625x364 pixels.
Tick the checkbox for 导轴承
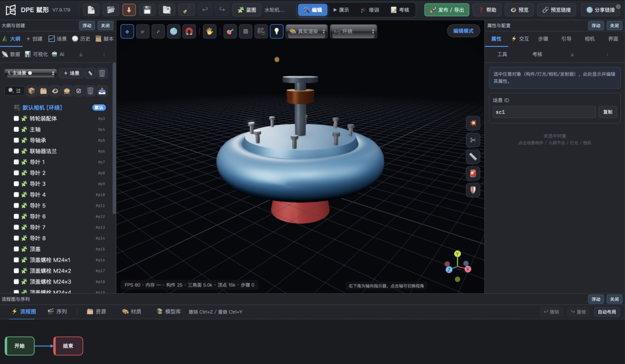pyautogui.click(x=16, y=141)
